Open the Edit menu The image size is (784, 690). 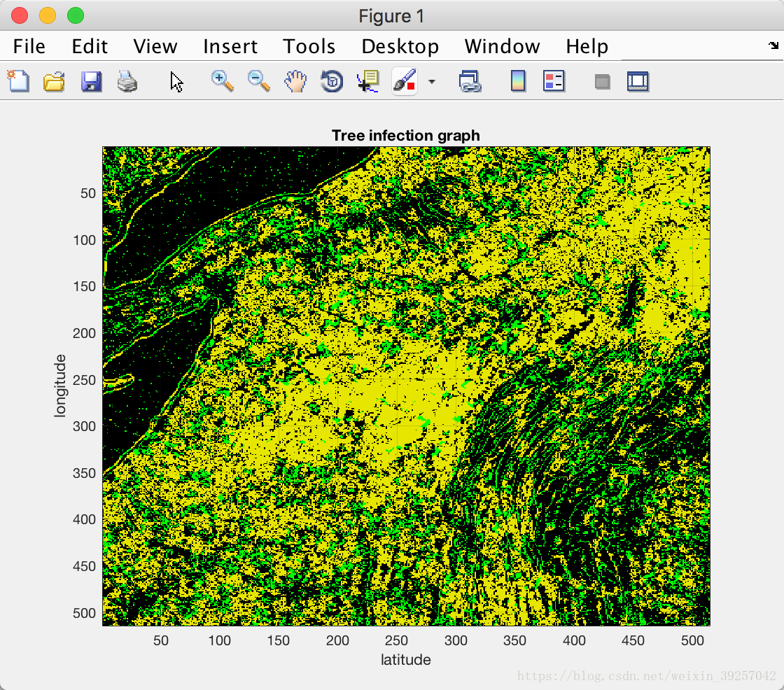pos(90,46)
